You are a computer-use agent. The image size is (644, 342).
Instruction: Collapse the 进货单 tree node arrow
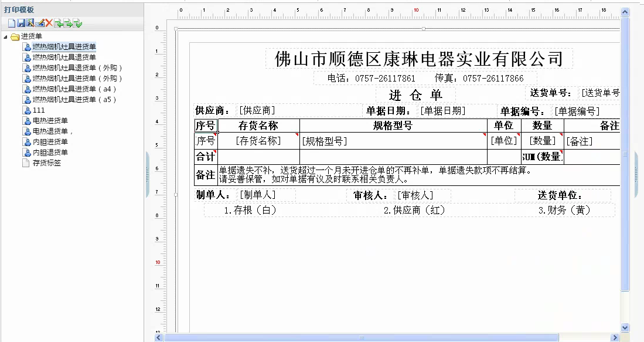[6, 36]
